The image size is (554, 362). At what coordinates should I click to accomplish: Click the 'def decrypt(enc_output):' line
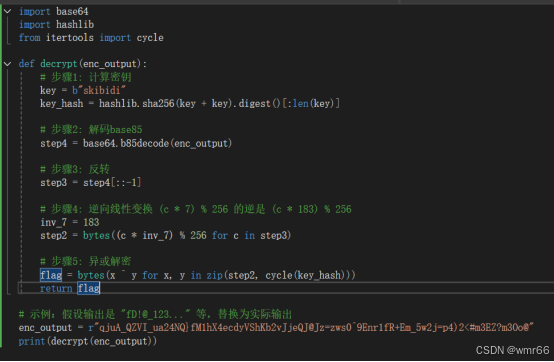pyautogui.click(x=83, y=64)
